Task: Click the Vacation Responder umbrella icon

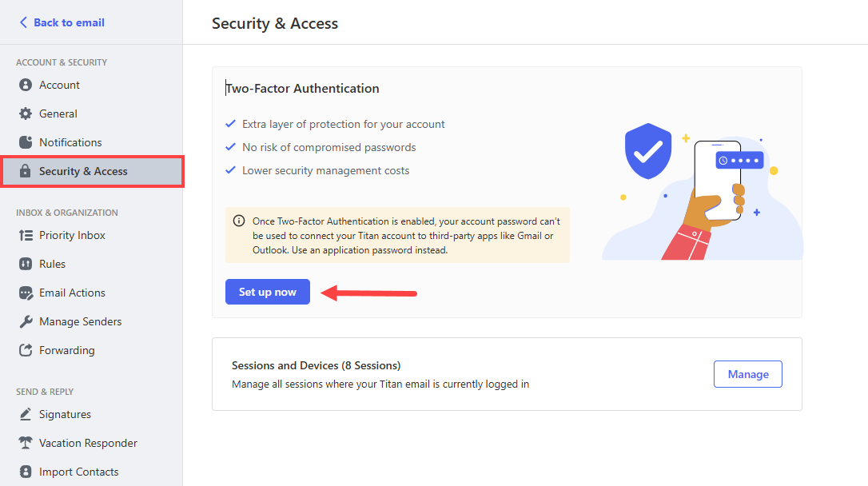Action: (x=26, y=443)
